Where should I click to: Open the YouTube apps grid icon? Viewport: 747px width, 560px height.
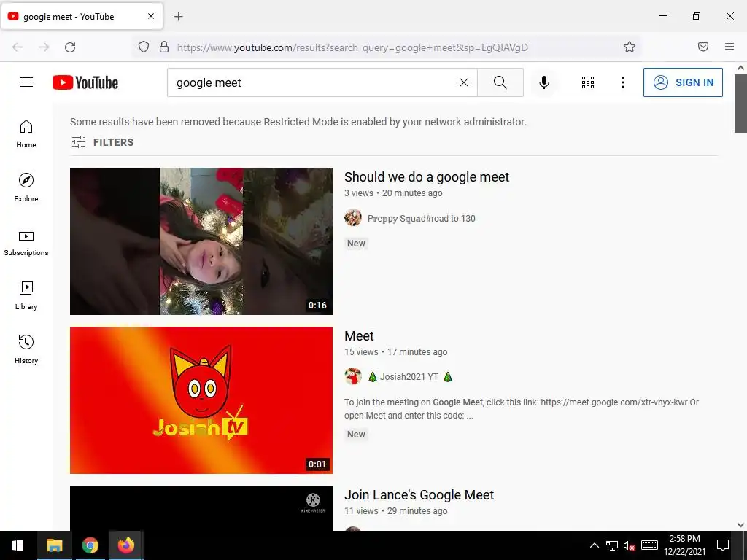coord(588,82)
